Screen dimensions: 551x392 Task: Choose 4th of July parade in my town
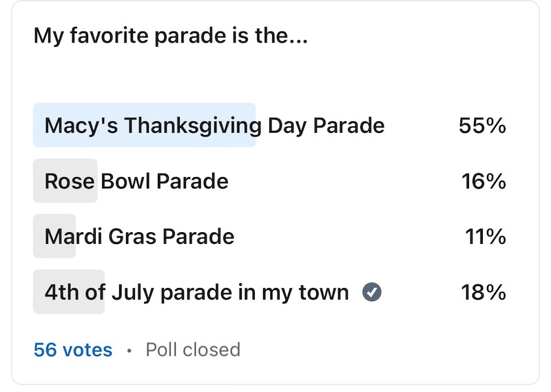pyautogui.click(x=197, y=293)
